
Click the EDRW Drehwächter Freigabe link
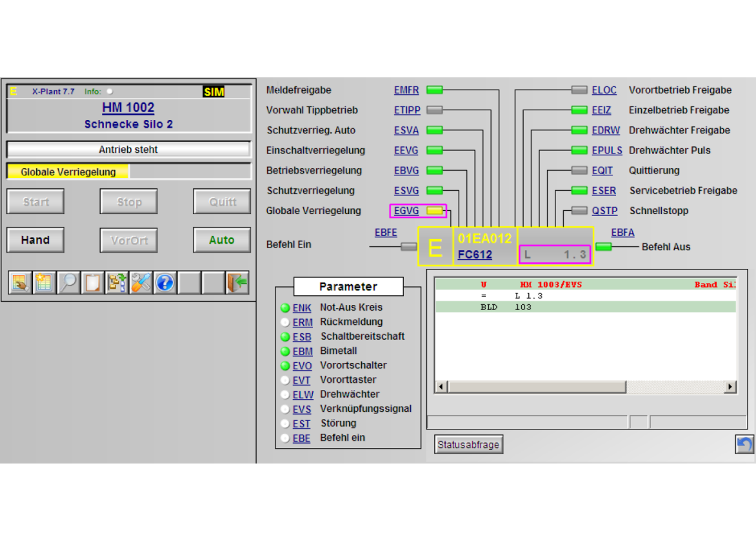(x=606, y=130)
